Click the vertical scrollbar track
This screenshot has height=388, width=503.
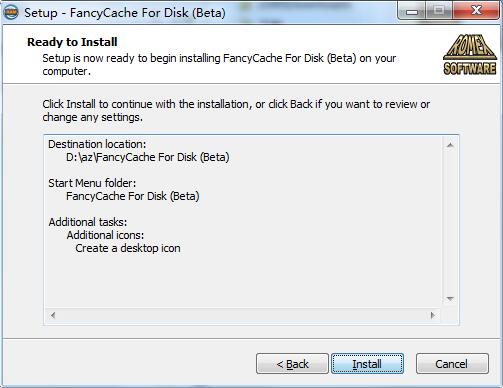[450, 222]
